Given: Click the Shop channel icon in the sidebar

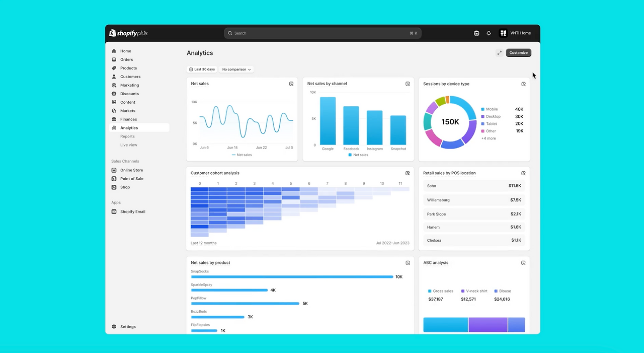Looking at the screenshot, I should tap(114, 187).
